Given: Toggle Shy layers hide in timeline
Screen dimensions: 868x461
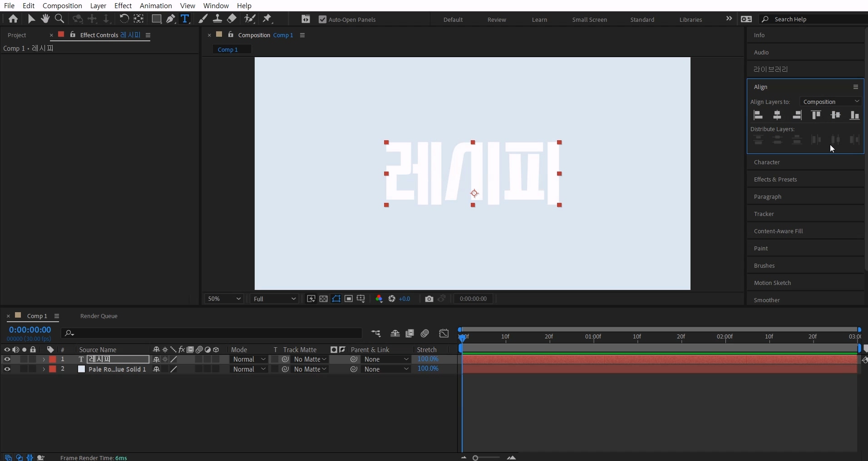Looking at the screenshot, I should (395, 334).
